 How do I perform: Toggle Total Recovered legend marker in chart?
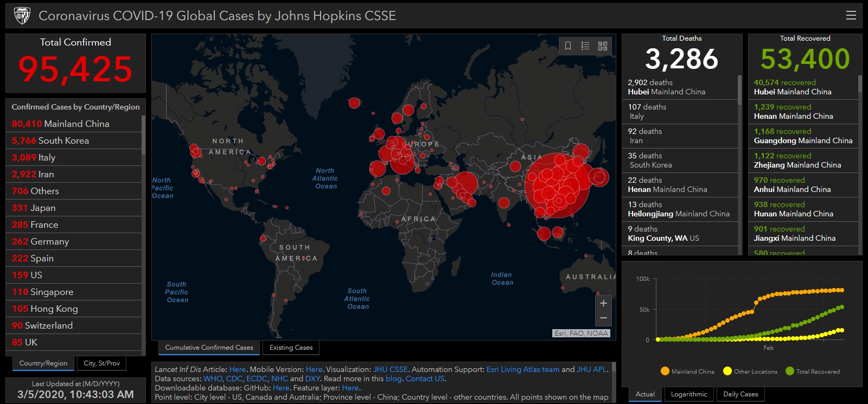(x=790, y=371)
